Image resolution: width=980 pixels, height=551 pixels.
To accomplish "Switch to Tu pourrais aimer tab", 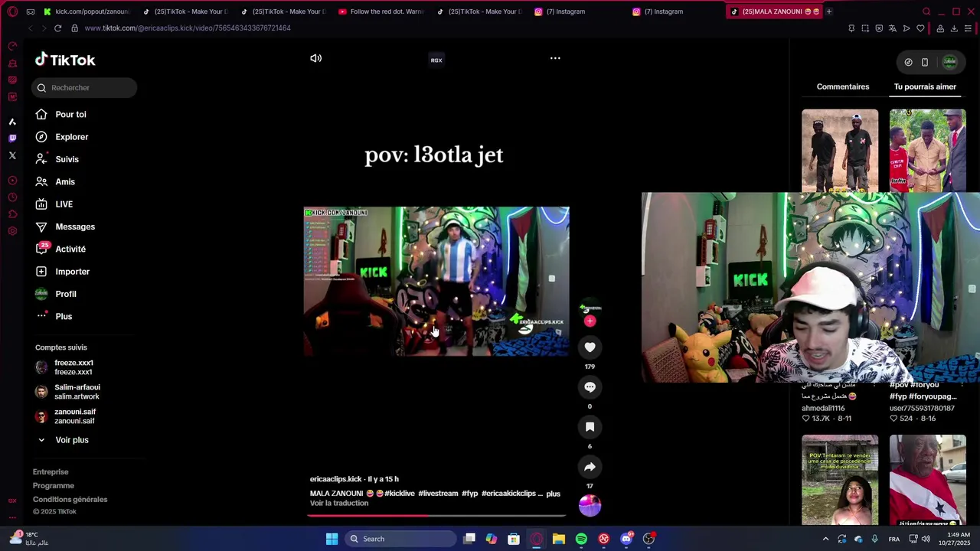I will [925, 86].
